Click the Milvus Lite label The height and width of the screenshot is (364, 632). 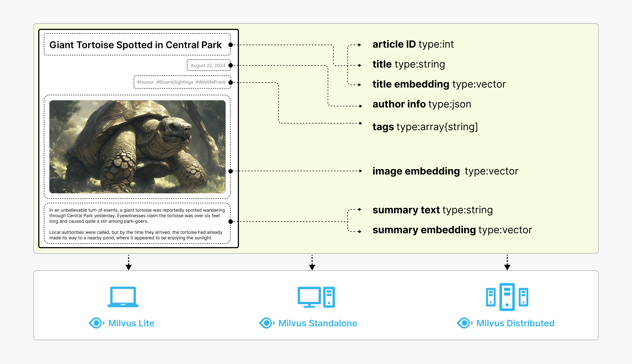(131, 323)
